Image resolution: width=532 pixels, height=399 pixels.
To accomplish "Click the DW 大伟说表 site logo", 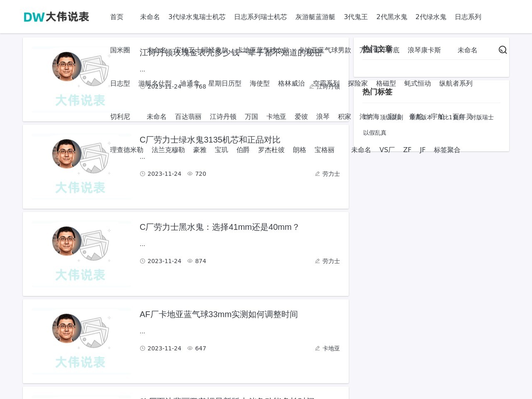I will [56, 17].
